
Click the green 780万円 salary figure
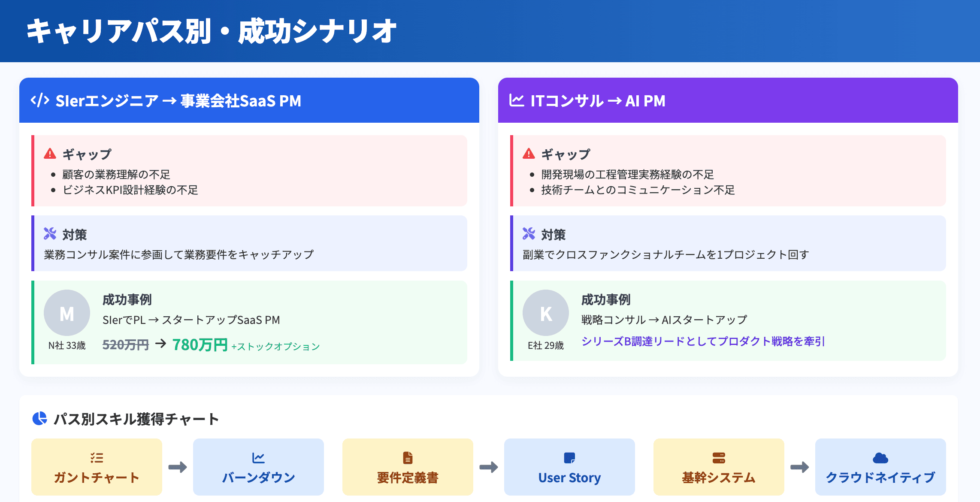[200, 345]
